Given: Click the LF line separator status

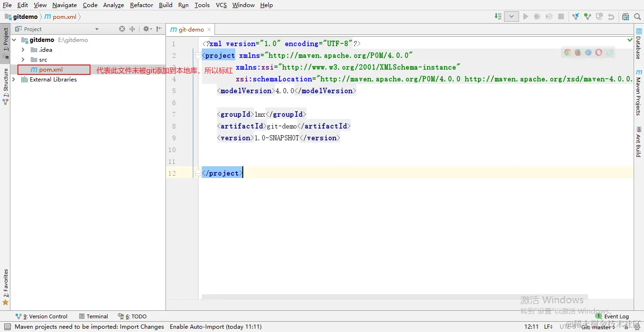Looking at the screenshot, I should click(x=548, y=326).
